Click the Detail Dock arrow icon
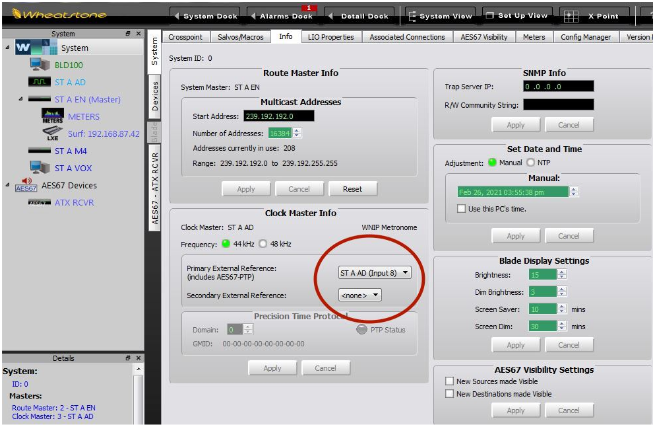The width and height of the screenshot is (659, 428). 331,16
